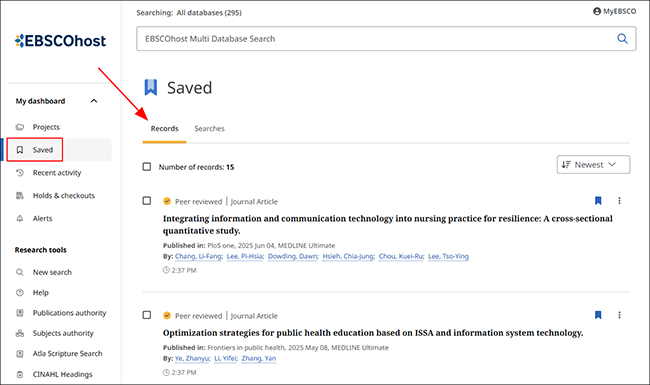Viewport: 650px width, 385px height.
Task: Open more options for the Integrating information article
Action: [x=619, y=201]
